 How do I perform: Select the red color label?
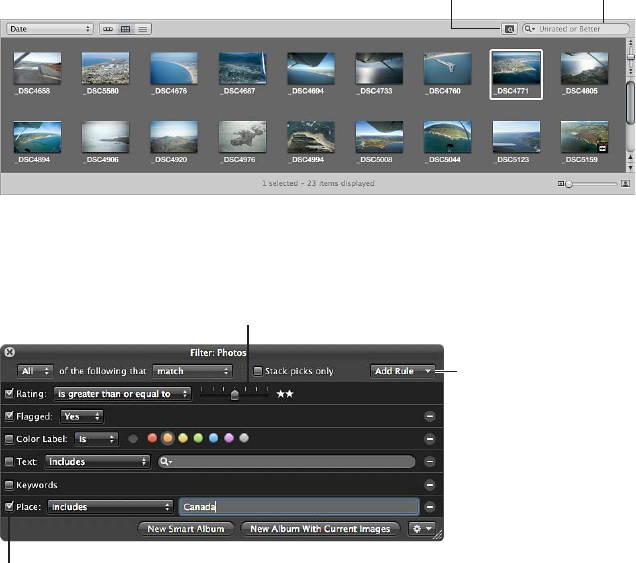(x=152, y=438)
